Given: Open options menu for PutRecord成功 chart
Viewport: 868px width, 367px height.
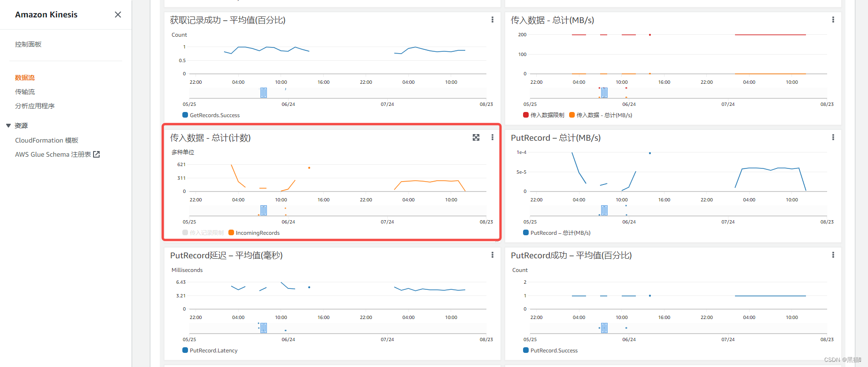Looking at the screenshot, I should point(833,255).
